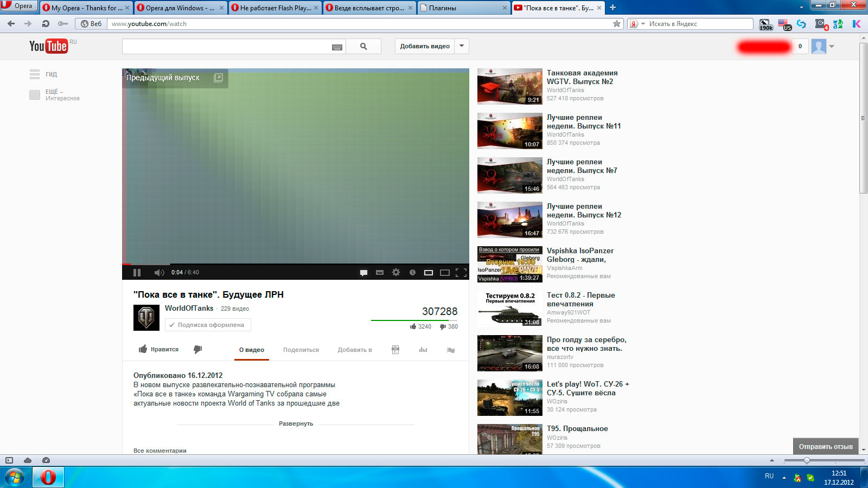The height and width of the screenshot is (488, 868).
Task: Expand the account menu arrow beside avatar
Action: click(832, 47)
